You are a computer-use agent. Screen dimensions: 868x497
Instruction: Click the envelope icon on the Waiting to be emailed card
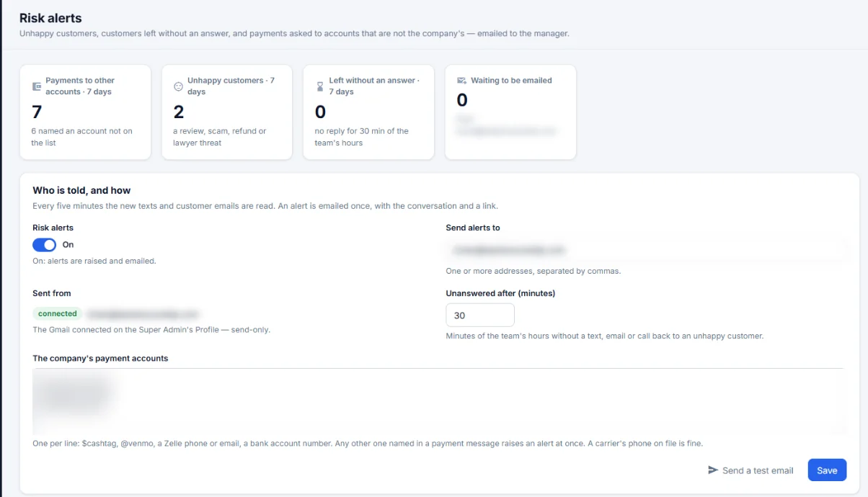tap(462, 81)
